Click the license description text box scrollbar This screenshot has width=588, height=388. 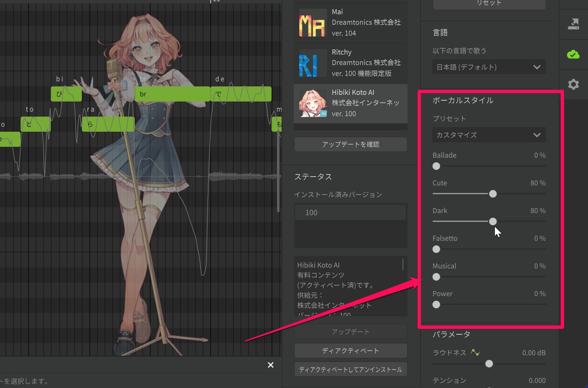[403, 264]
